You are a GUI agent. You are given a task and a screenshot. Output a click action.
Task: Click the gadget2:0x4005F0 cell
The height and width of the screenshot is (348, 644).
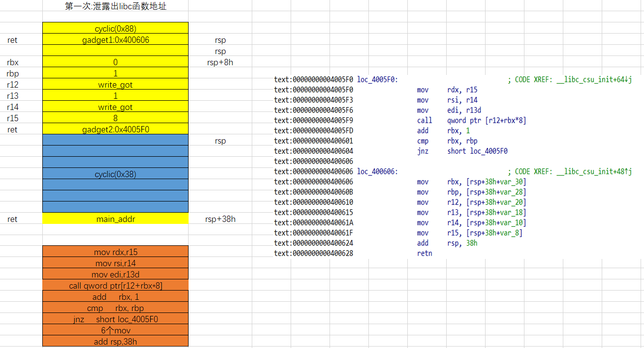[116, 129]
